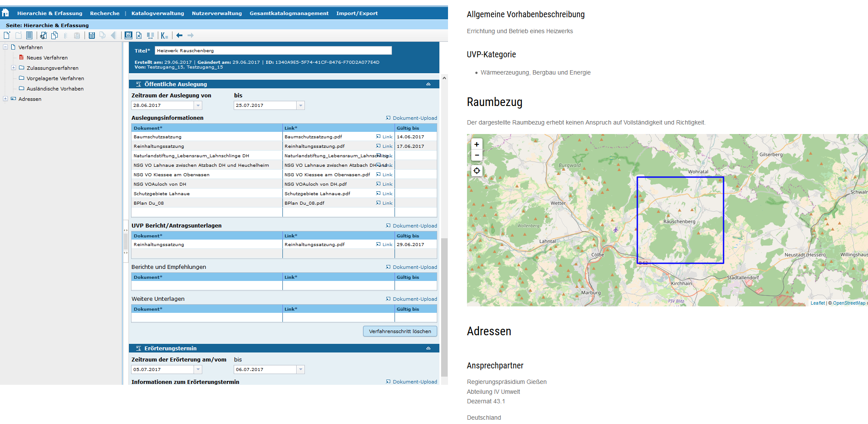The width and height of the screenshot is (868, 424).
Task: Open the Zeitraum der Auslegung von date dropdown
Action: click(198, 105)
